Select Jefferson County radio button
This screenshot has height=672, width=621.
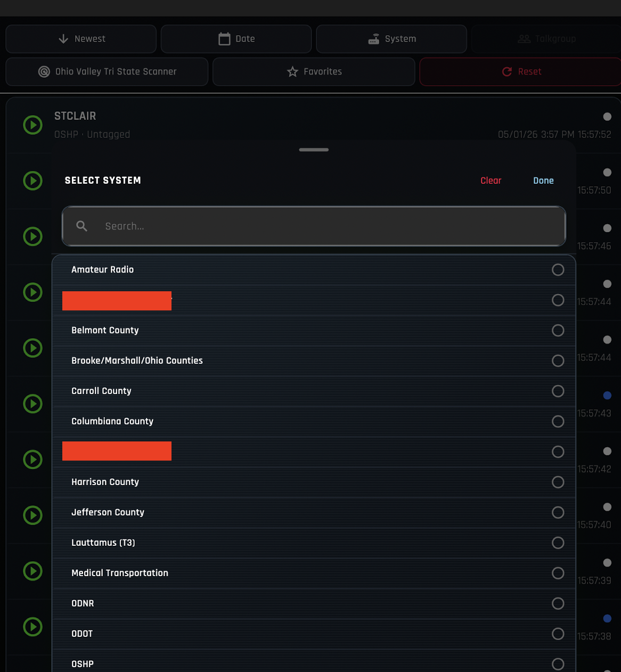[558, 513]
